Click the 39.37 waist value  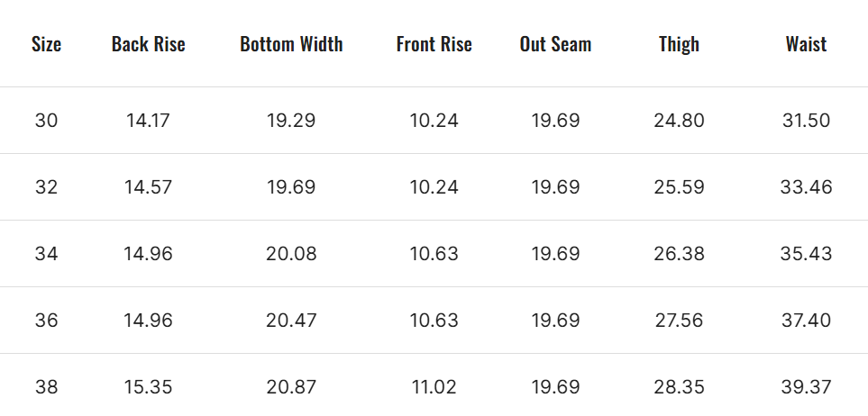click(806, 387)
